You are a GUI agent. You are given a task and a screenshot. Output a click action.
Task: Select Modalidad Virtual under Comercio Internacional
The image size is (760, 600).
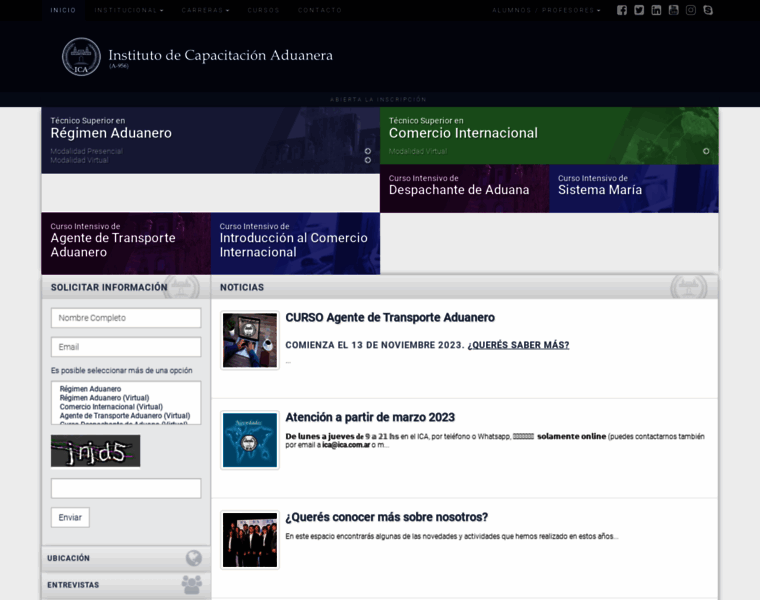[x=418, y=151]
